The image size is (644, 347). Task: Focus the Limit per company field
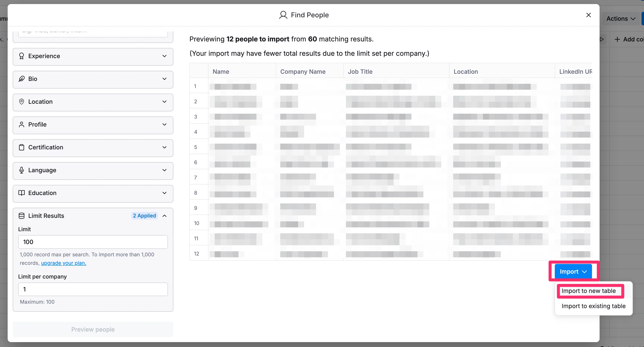(93, 289)
